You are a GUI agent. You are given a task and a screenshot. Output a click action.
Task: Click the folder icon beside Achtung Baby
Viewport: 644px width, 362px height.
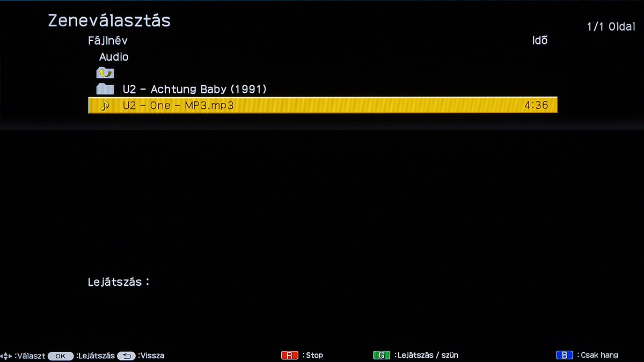click(x=105, y=89)
